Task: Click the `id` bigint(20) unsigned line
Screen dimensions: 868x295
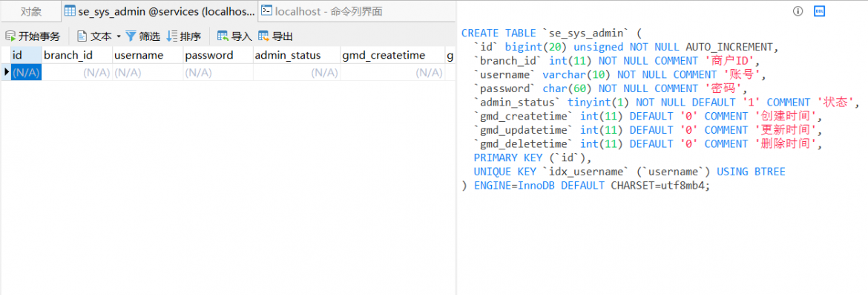Action: (x=627, y=47)
